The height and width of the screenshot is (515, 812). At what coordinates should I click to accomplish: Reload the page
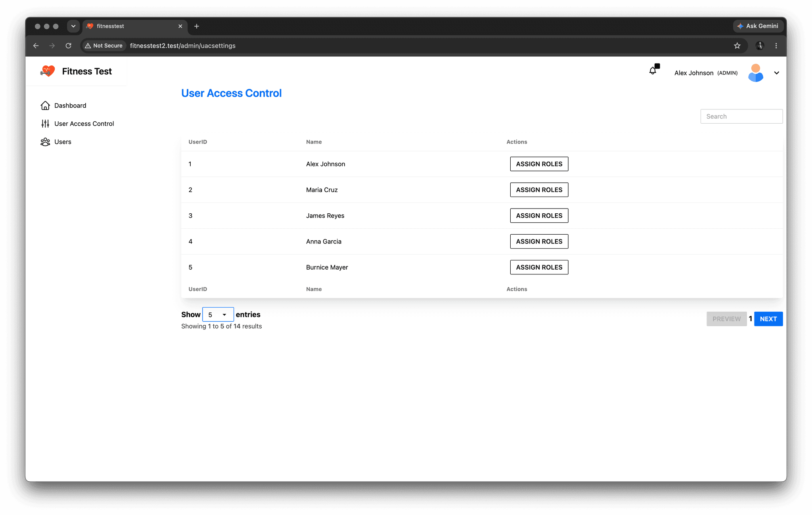point(69,46)
